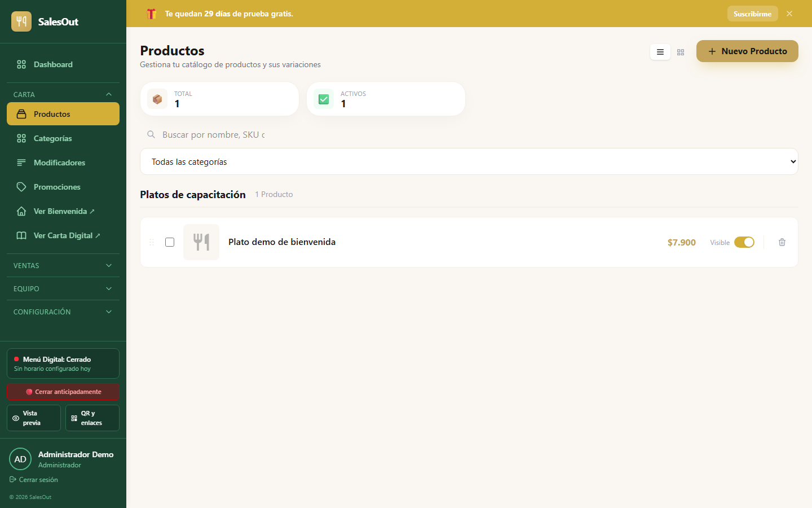Expand the CONFIGURACIÓN section
This screenshot has height=508, width=812.
pos(63,312)
